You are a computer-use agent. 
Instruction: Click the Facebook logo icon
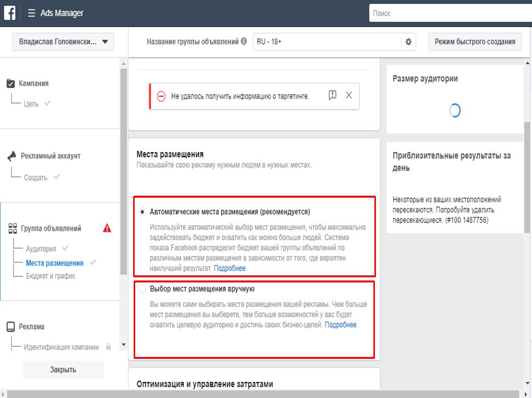pos(10,13)
